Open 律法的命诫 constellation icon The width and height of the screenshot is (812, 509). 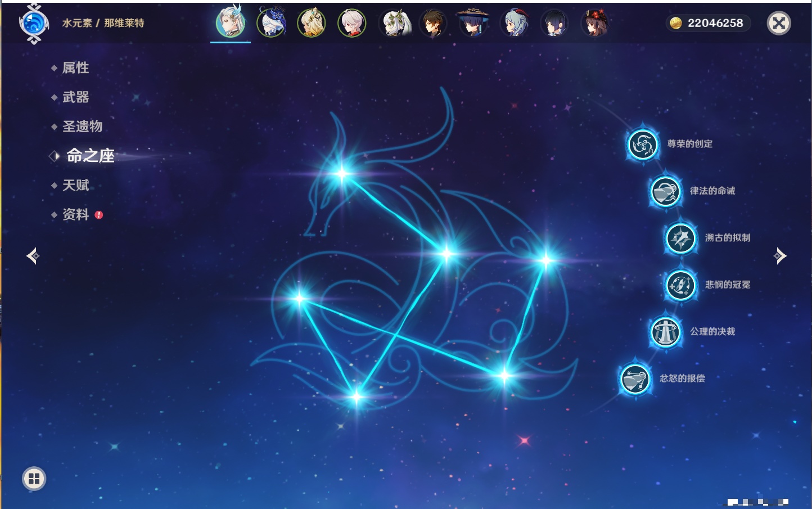665,191
